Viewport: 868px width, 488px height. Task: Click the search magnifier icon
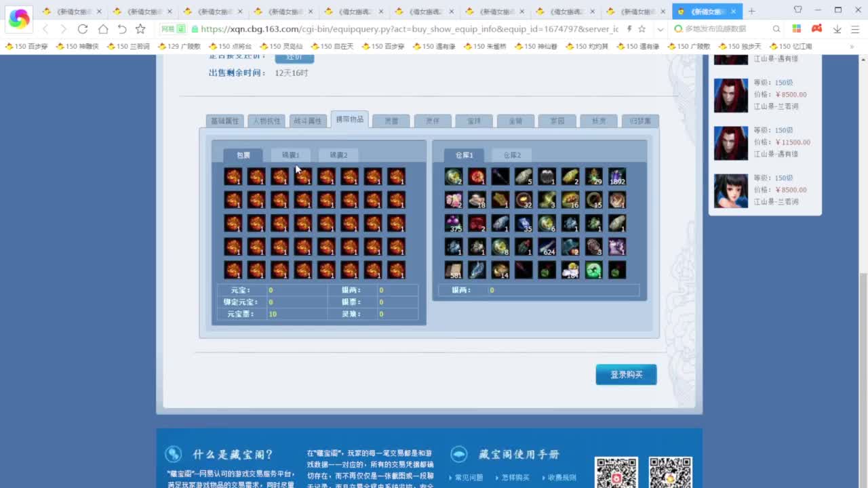776,29
